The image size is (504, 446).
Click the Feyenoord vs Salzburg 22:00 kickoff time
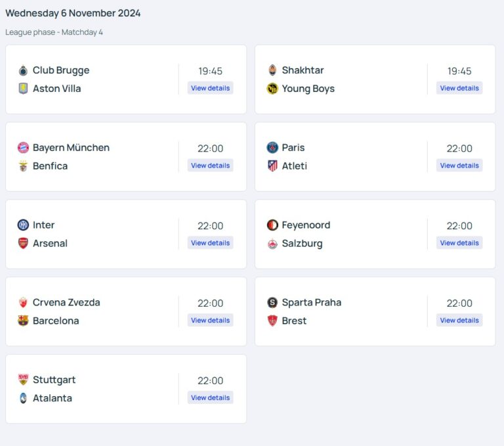coord(459,226)
